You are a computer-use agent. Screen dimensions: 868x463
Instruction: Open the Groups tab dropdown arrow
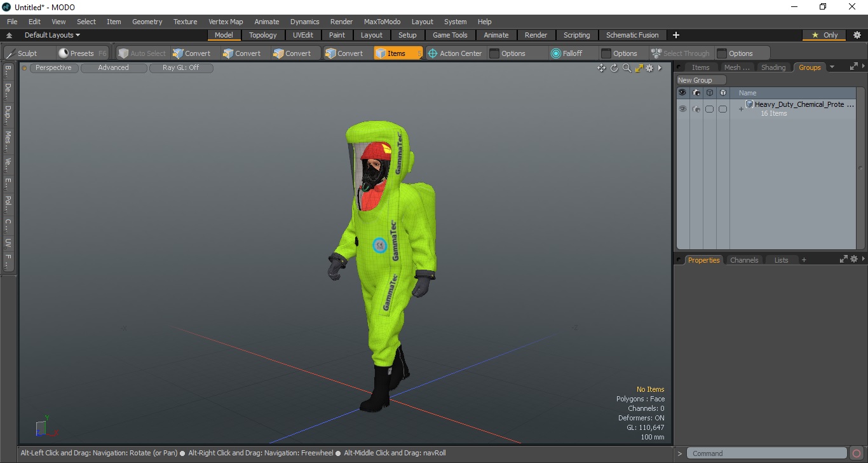[832, 67]
